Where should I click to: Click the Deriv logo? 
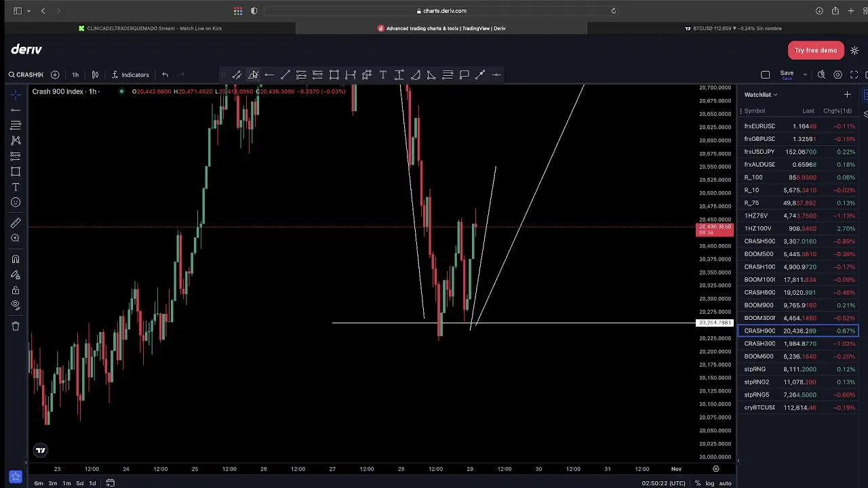click(x=26, y=49)
